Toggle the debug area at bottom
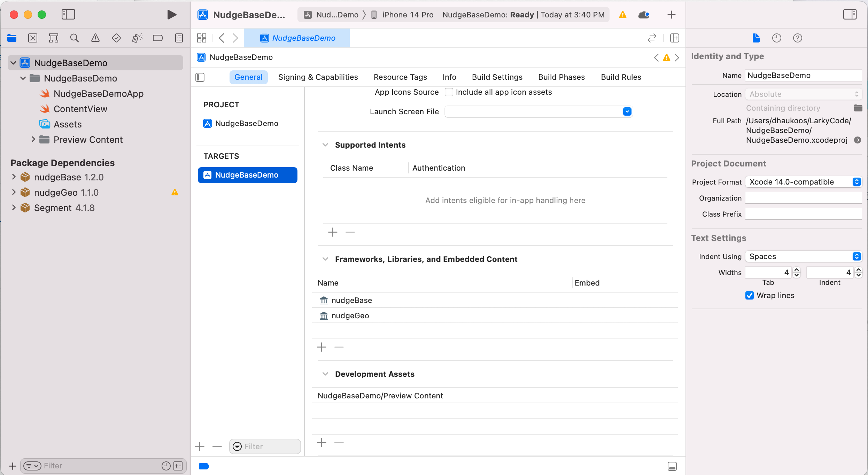Viewport: 868px width, 475px height. pyautogui.click(x=672, y=466)
